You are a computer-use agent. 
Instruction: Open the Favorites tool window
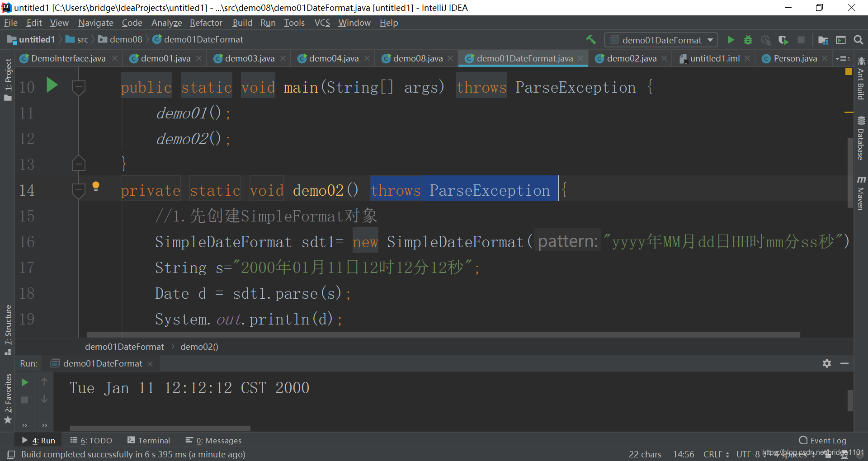(x=8, y=398)
